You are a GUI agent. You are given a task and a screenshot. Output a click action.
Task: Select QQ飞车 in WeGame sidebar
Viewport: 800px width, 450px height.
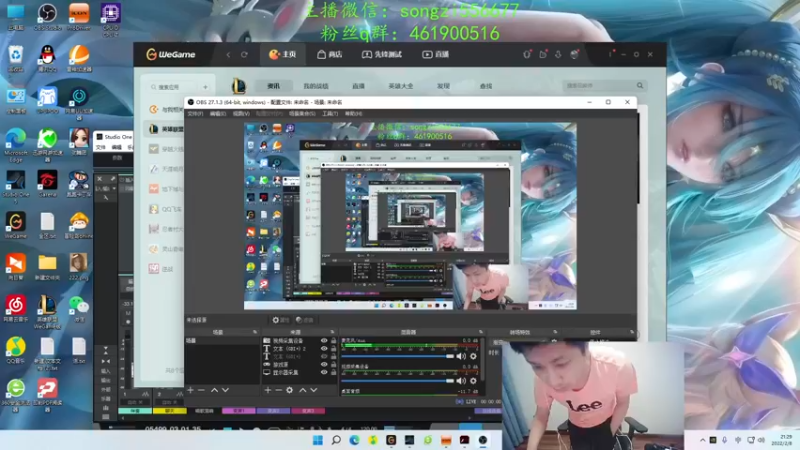pos(166,209)
